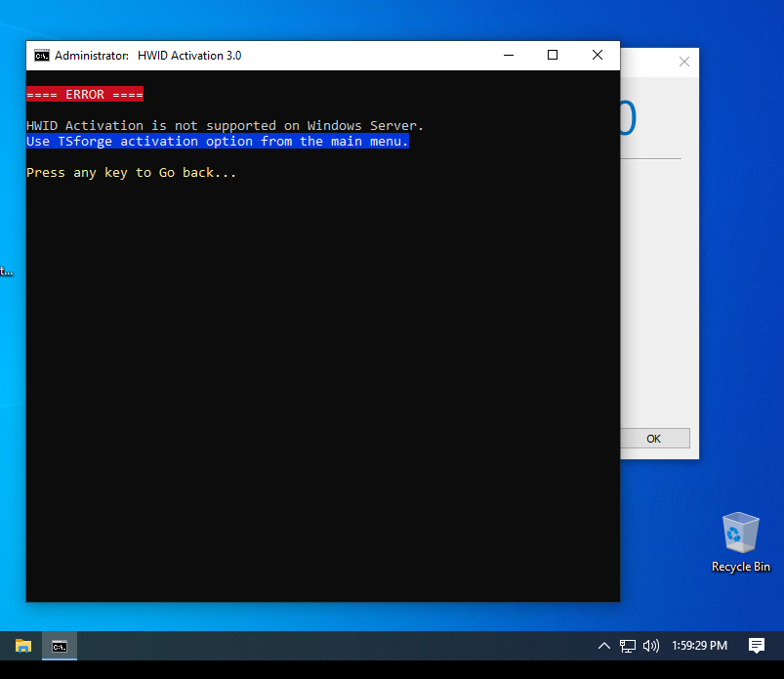Close the HWID Activation 3.0 window
784x679 pixels.
click(x=598, y=55)
